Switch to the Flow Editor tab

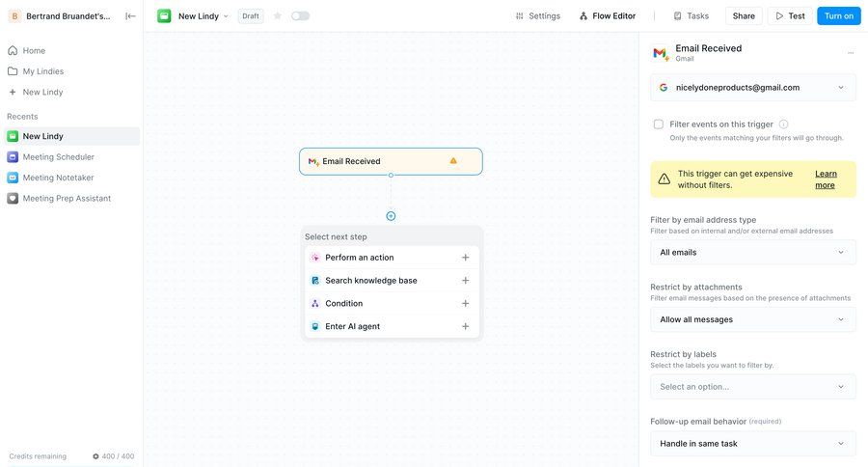point(608,16)
